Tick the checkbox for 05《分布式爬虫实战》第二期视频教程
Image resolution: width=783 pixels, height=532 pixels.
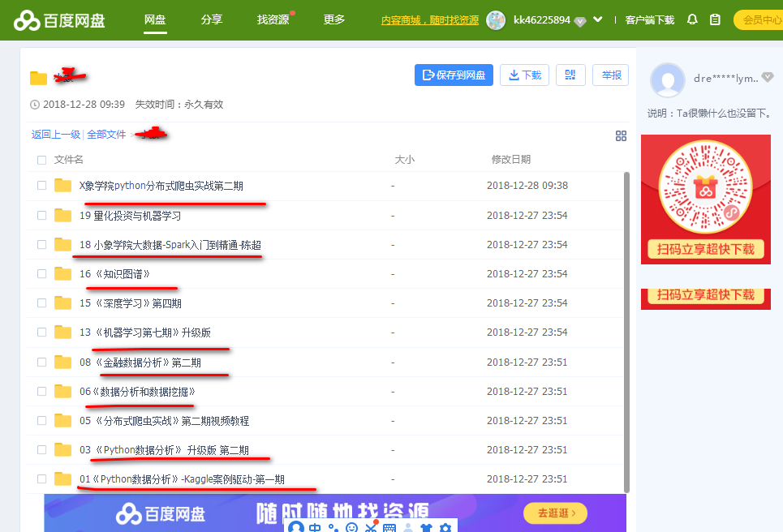[x=42, y=421]
